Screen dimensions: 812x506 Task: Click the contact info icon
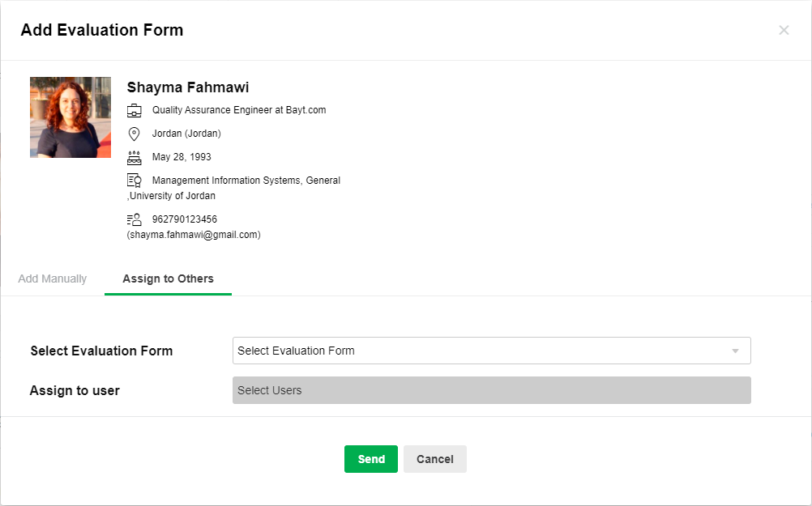pos(135,219)
